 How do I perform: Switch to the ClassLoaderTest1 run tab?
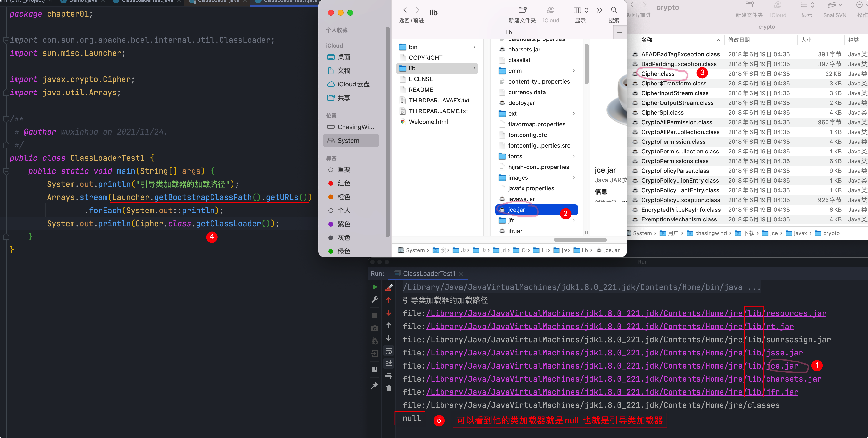tap(429, 273)
